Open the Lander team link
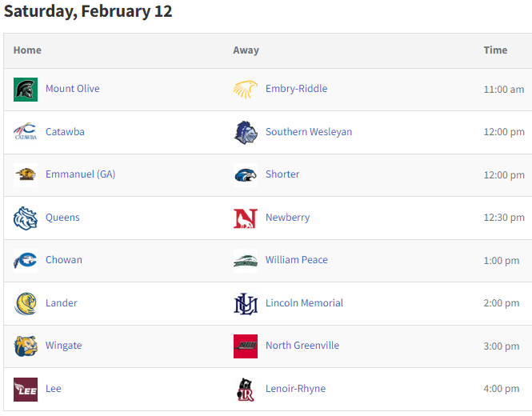 click(62, 303)
